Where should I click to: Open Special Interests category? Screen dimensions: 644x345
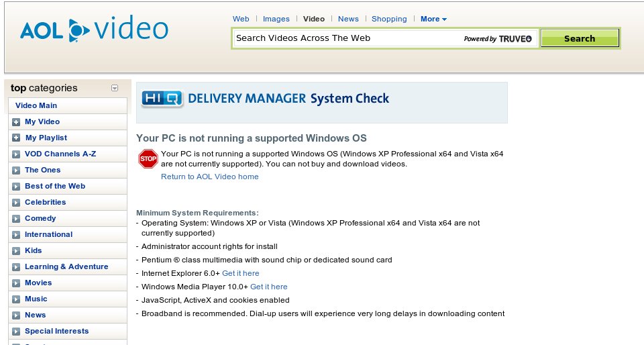(56, 331)
